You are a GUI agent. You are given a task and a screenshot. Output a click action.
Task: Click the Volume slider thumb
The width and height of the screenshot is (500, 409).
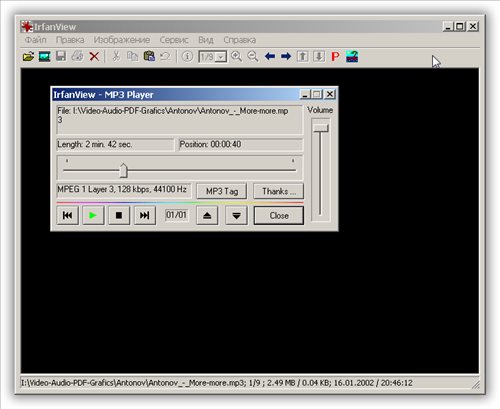[x=320, y=128]
